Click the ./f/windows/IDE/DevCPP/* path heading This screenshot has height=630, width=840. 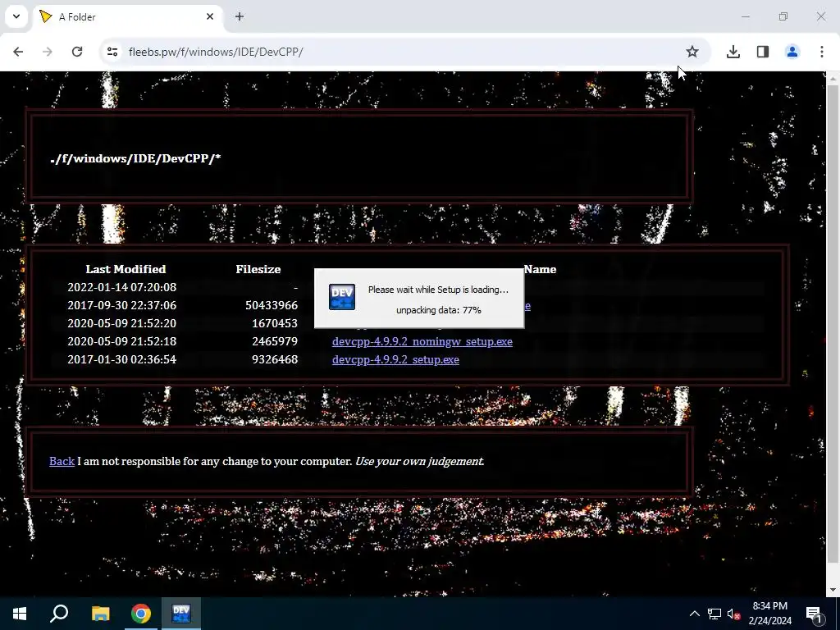135,158
